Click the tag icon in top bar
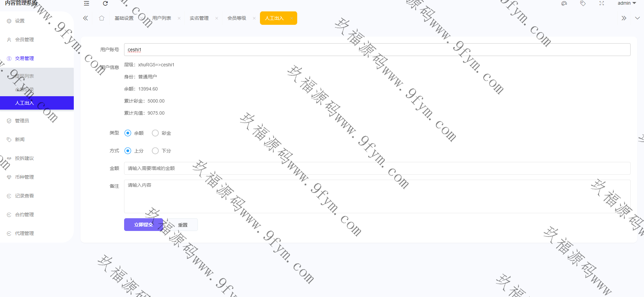644x297 pixels. tap(583, 3)
